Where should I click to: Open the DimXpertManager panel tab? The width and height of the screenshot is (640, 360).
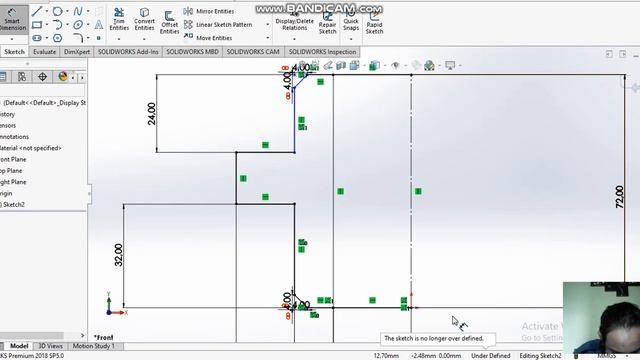pyautogui.click(x=42, y=77)
